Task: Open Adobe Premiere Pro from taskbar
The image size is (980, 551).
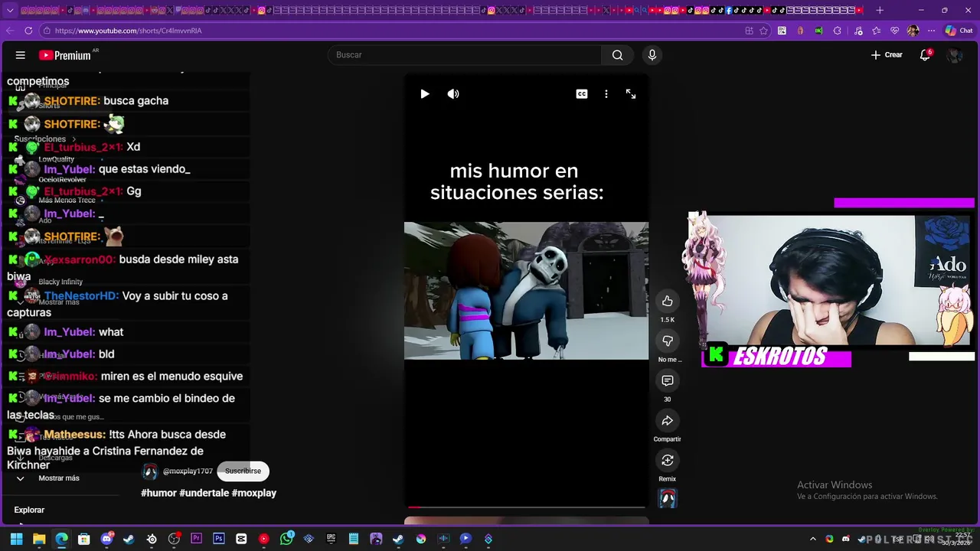Action: pos(196,539)
